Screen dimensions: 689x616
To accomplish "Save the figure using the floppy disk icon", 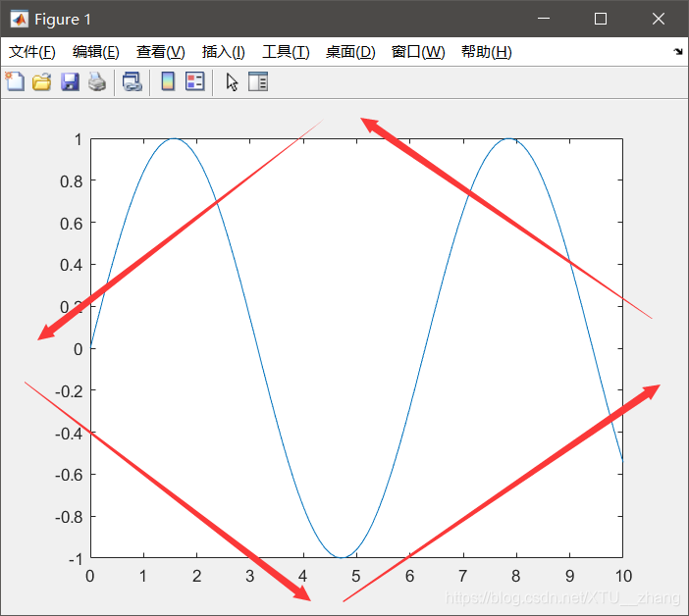I will pos(70,82).
